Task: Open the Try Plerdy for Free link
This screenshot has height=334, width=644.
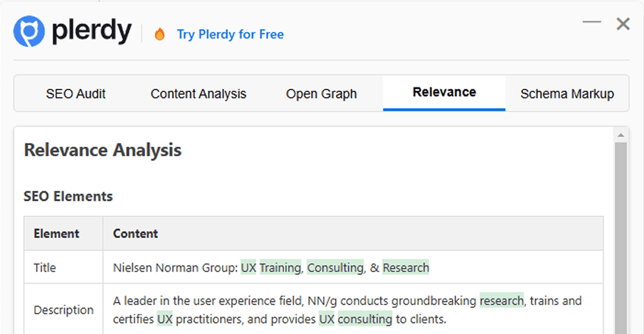Action: [230, 34]
